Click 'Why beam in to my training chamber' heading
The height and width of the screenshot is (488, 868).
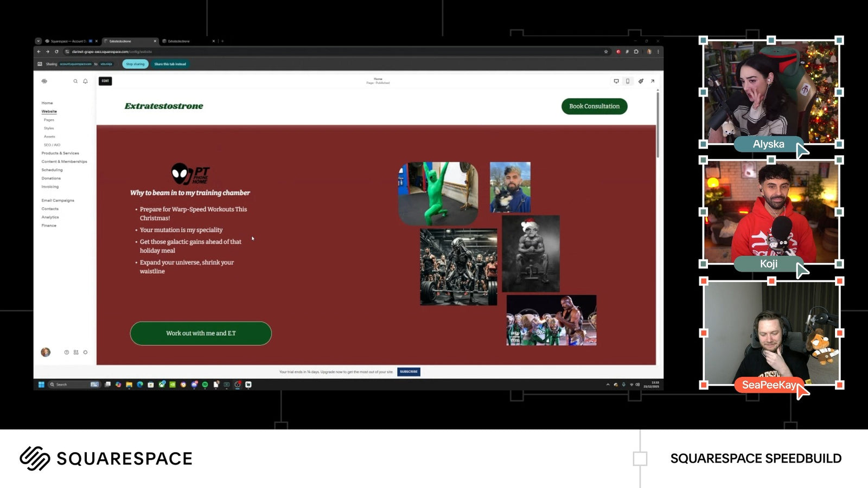pos(190,193)
